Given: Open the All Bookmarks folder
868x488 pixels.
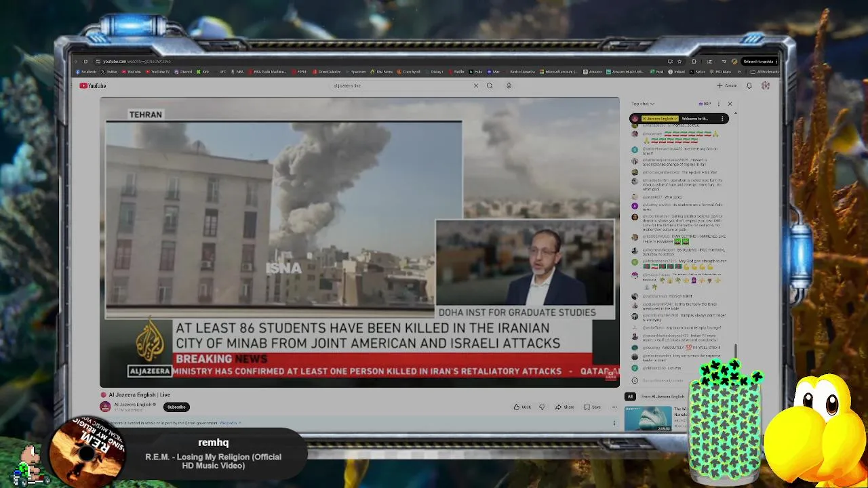Looking at the screenshot, I should pyautogui.click(x=764, y=72).
